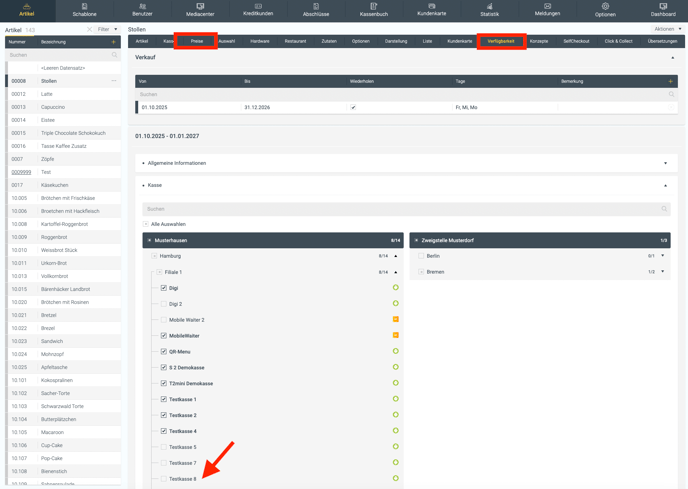Open the Aktionen dropdown
The width and height of the screenshot is (688, 489).
pos(666,29)
